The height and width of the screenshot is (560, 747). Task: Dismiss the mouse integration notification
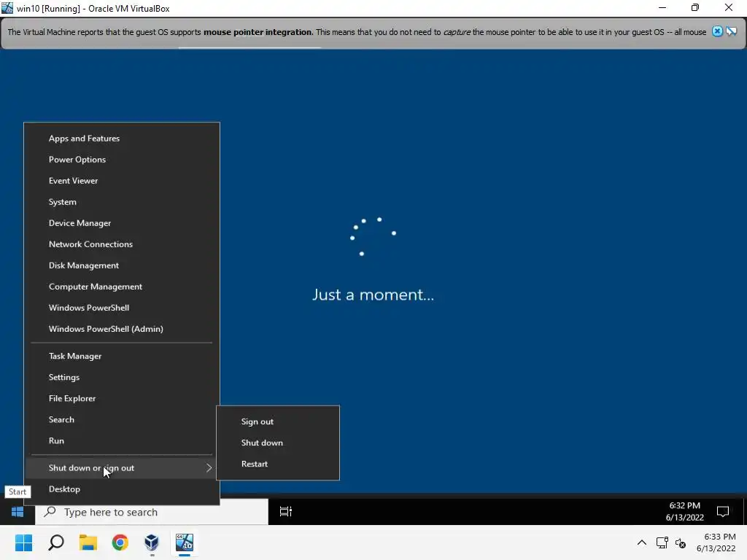click(717, 31)
